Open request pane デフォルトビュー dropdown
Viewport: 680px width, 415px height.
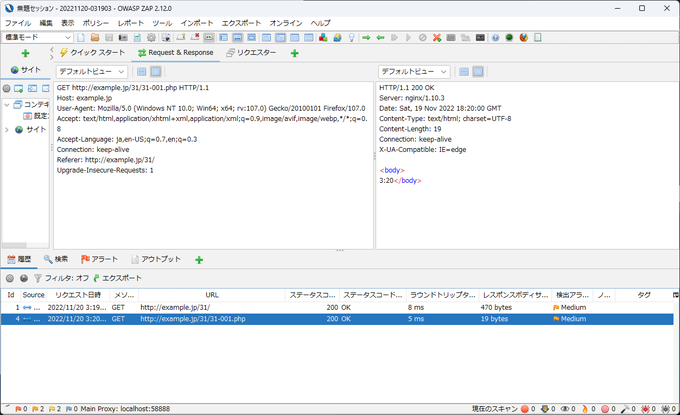(92, 72)
